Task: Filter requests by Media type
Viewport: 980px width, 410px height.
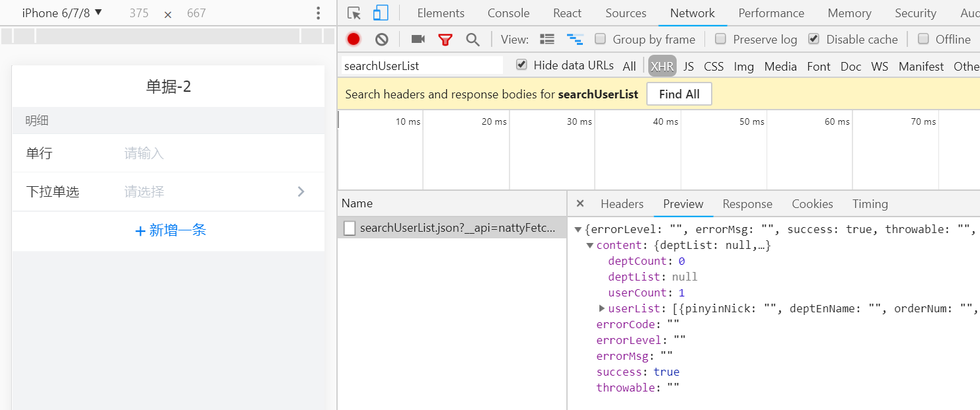Action: point(780,66)
